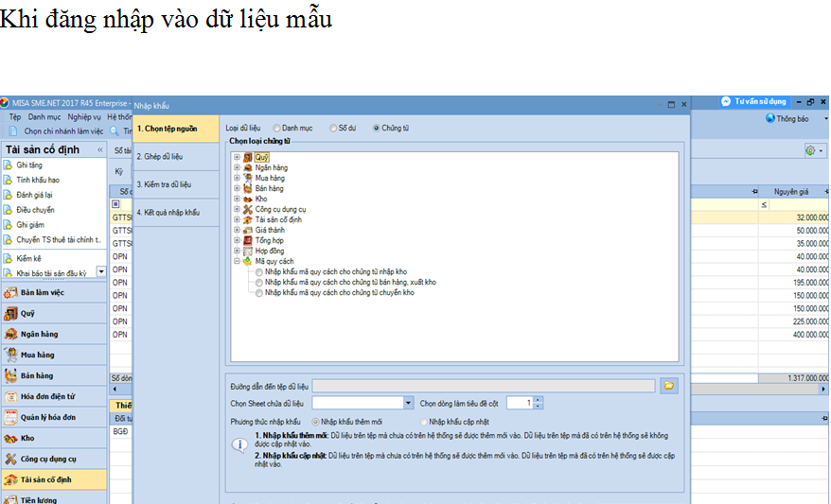
Task: Increase the header row number stepper
Action: click(539, 399)
